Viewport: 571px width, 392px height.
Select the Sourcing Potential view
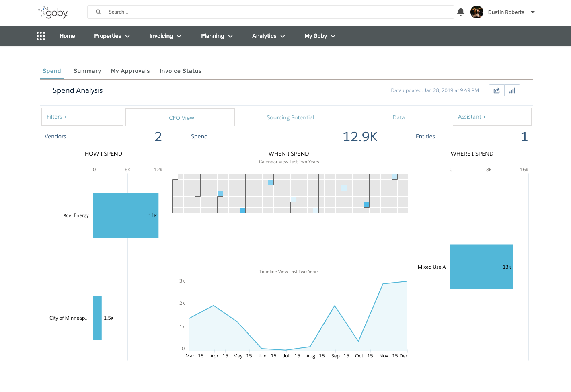pyautogui.click(x=290, y=117)
